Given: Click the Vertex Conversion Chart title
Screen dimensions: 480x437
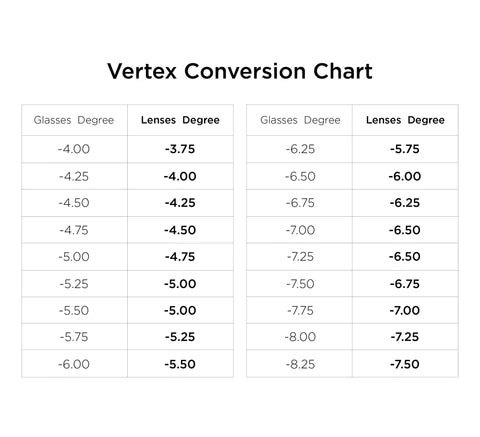Looking at the screenshot, I should 240,71.
